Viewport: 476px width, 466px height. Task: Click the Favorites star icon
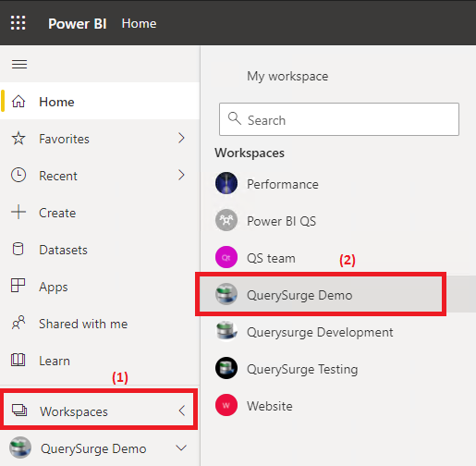18,139
